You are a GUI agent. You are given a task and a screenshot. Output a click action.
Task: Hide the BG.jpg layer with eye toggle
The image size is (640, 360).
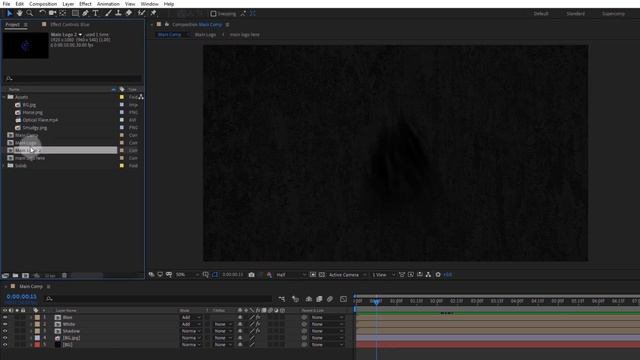(5, 338)
